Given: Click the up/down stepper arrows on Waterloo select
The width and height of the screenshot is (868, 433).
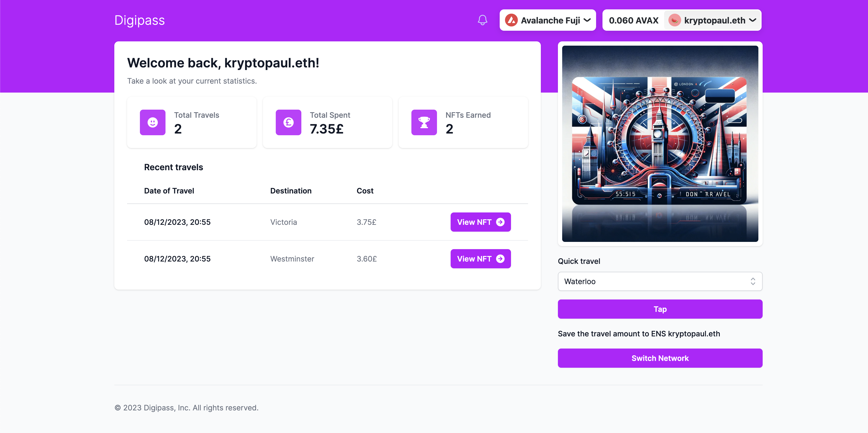Looking at the screenshot, I should (753, 281).
